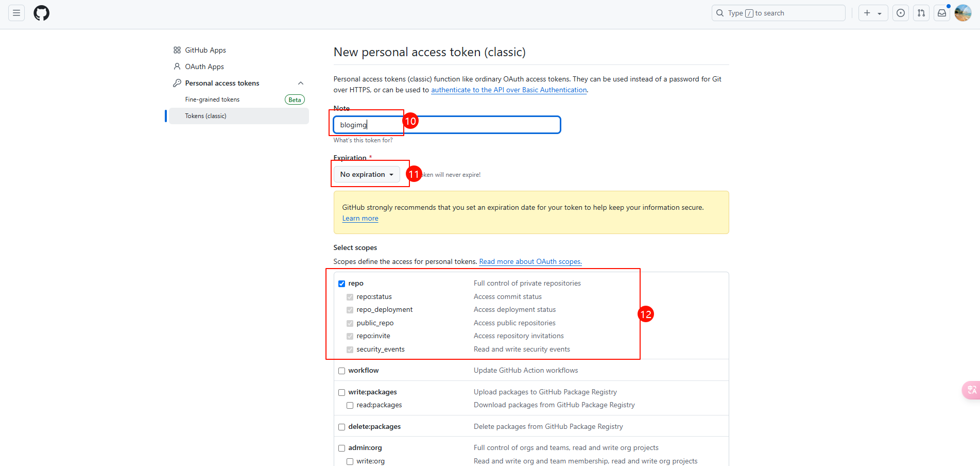Follow authenticate to the API link
Viewport: 980px width, 466px height.
coord(509,90)
